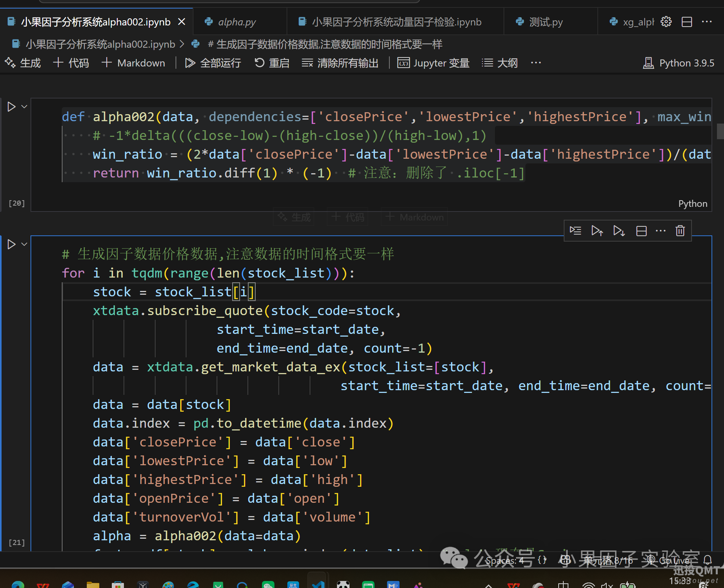Select kernel Python 3.9.5
Screen dimensions: 724x588
679,63
